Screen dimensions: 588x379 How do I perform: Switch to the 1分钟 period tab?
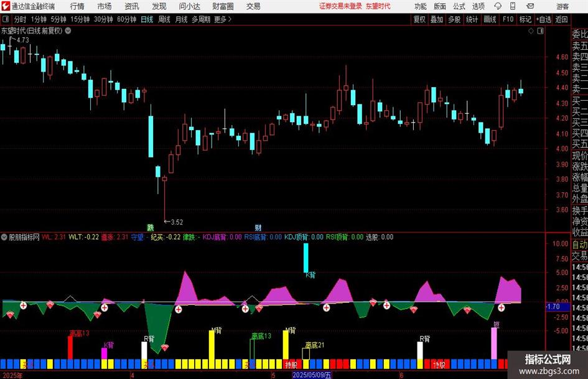click(x=38, y=19)
